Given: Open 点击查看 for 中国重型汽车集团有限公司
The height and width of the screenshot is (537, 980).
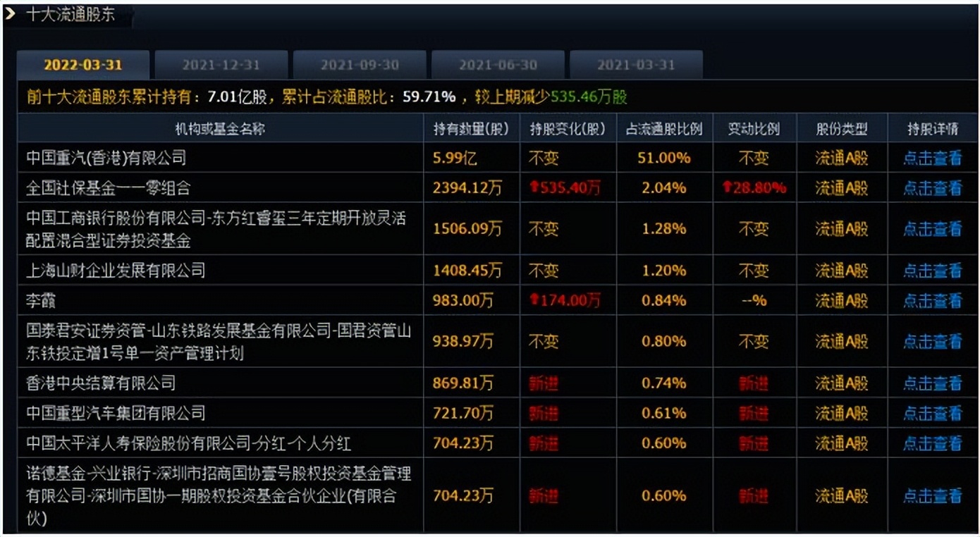Looking at the screenshot, I should [932, 413].
